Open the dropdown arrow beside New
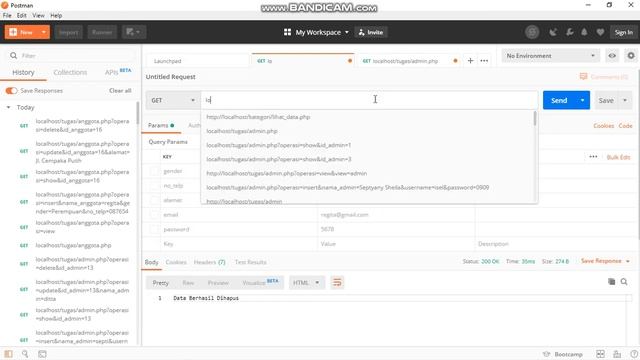The image size is (640, 360). (44, 32)
